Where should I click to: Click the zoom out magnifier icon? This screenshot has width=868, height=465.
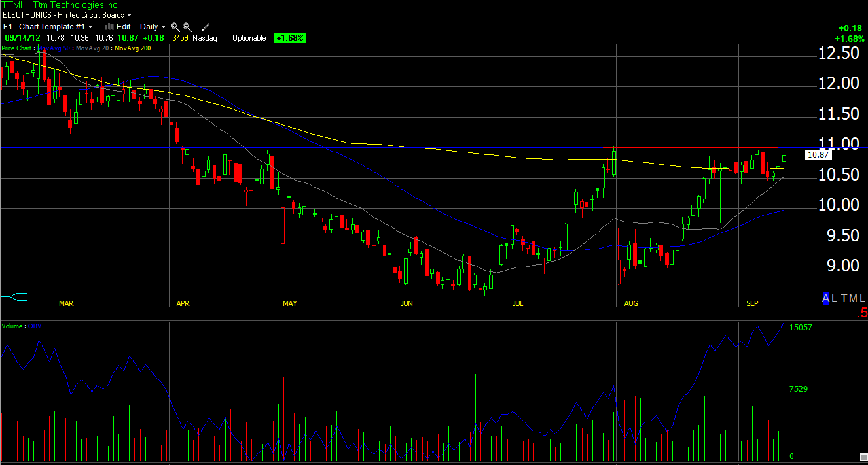point(187,27)
